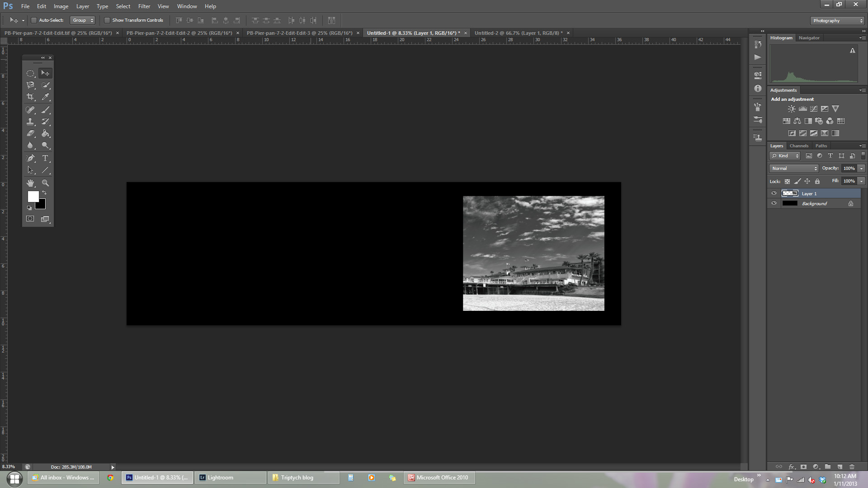
Task: Switch to the Channels tab
Action: tap(799, 146)
